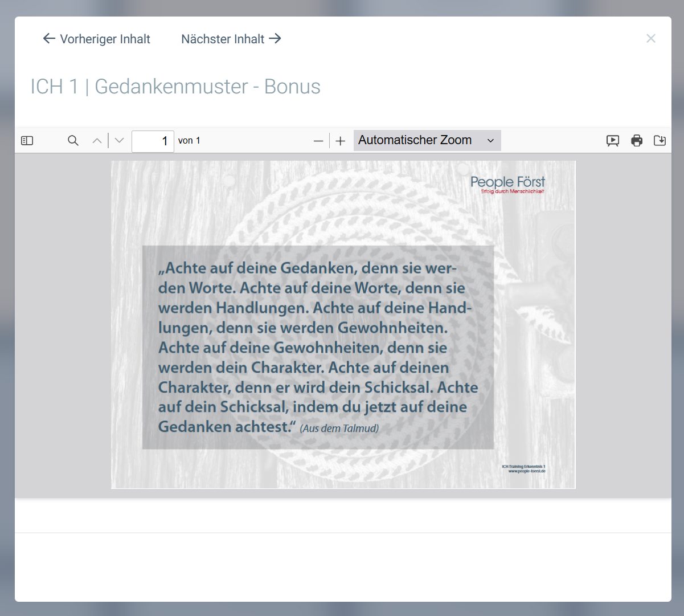The width and height of the screenshot is (684, 616).
Task: Click the "ICH 1 | Gedankenmuster - Bonus" heading
Action: tap(175, 87)
